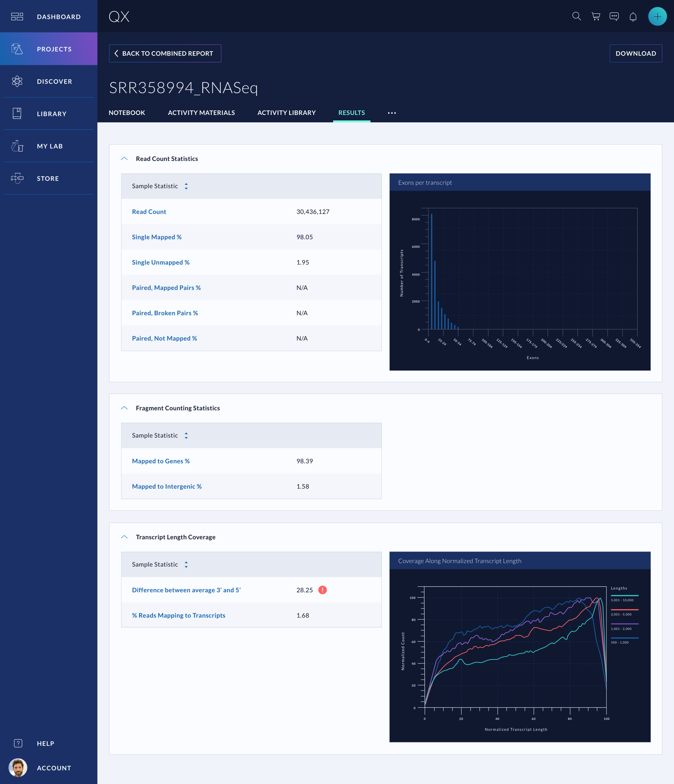Collapse the Read Count Statistics section
This screenshot has height=784, width=674.
click(124, 159)
